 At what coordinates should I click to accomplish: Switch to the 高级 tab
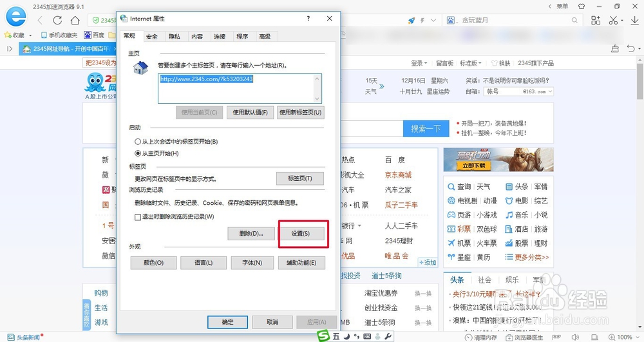(265, 37)
